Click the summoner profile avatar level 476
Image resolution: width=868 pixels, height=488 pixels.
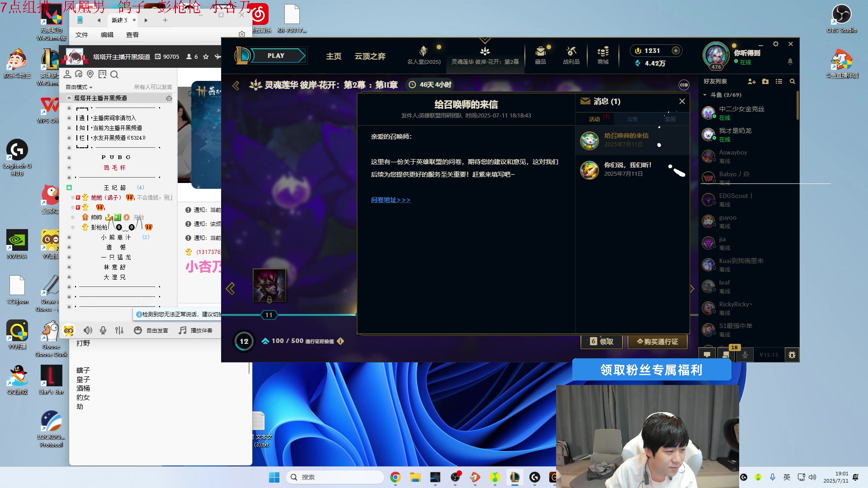point(716,56)
